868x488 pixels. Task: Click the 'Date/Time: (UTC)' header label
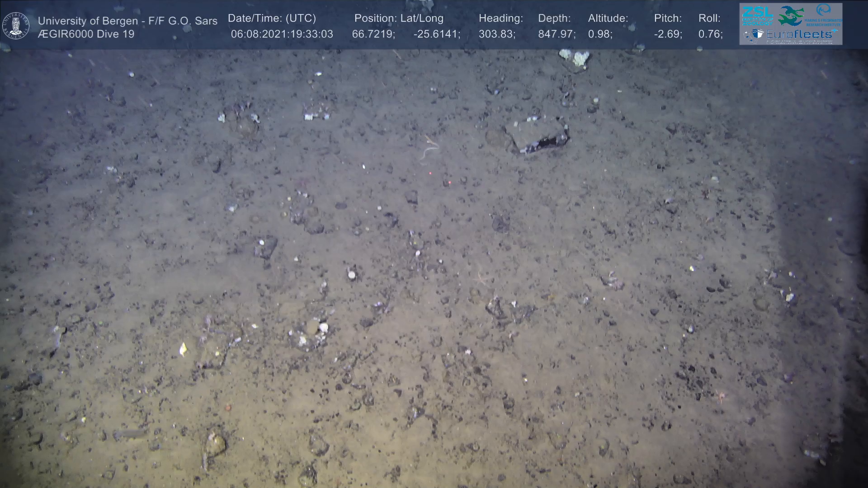[272, 19]
